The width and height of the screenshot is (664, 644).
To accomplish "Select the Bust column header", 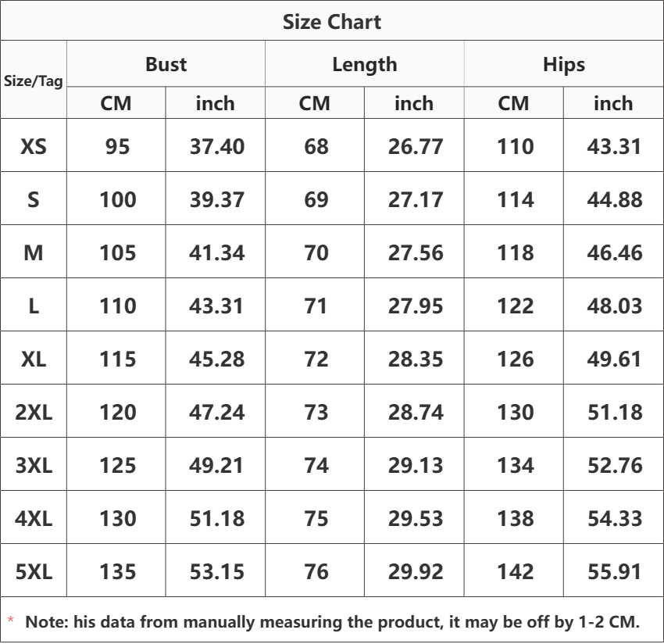I will tap(166, 64).
